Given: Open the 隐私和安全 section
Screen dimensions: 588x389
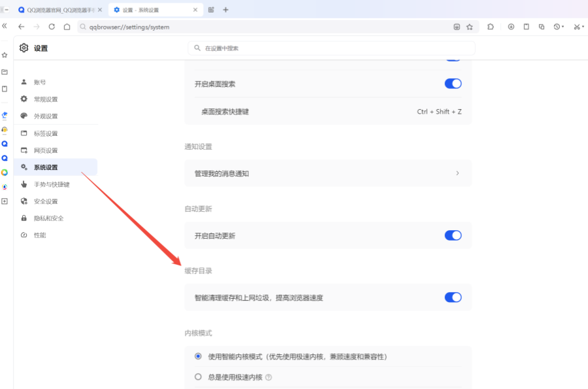Looking at the screenshot, I should click(56, 218).
